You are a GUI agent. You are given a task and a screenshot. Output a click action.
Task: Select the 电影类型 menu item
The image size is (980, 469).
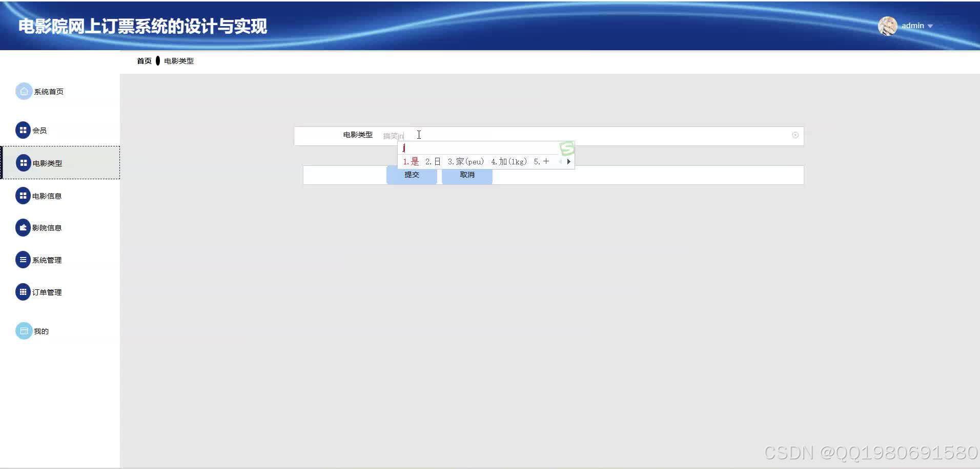tap(61, 163)
